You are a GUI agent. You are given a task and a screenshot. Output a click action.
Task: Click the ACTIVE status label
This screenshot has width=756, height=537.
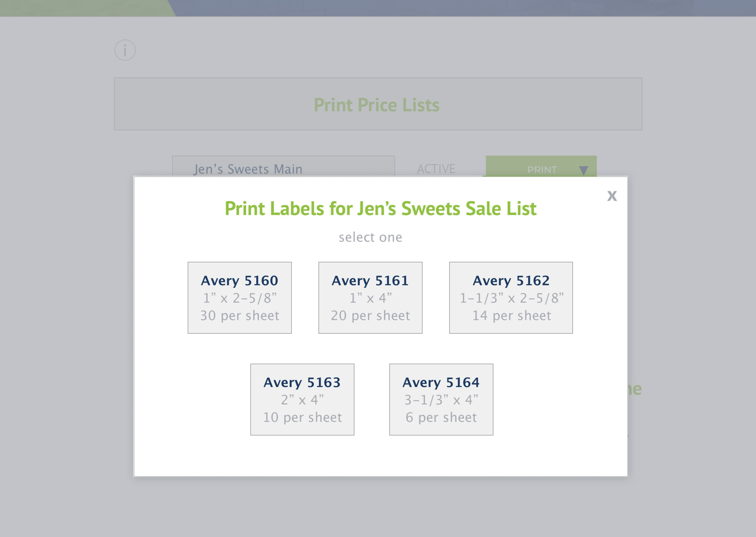436,169
